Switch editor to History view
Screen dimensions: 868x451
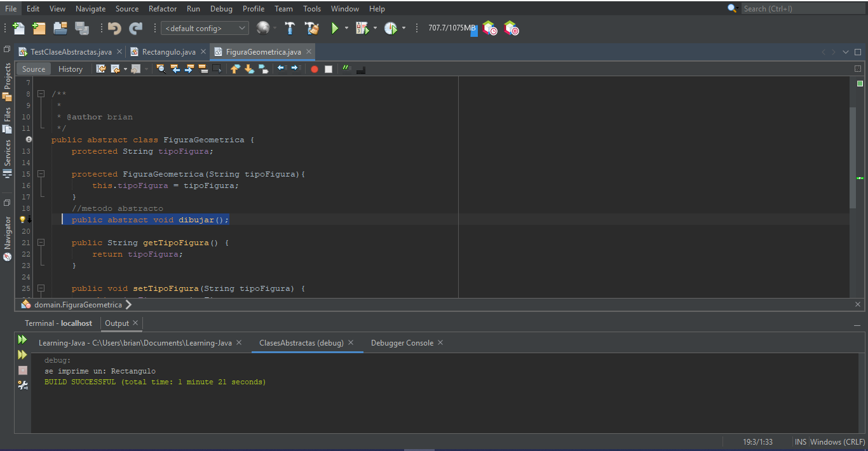pos(71,69)
